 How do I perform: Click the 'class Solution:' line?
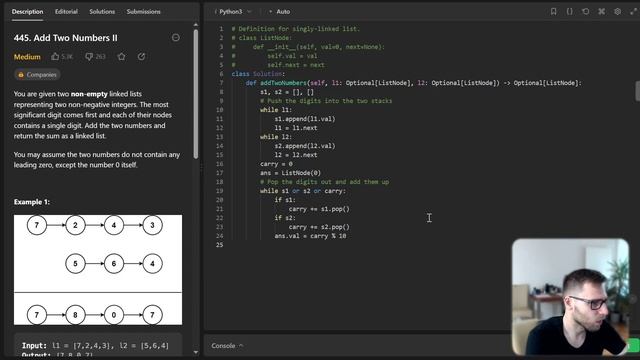click(258, 74)
